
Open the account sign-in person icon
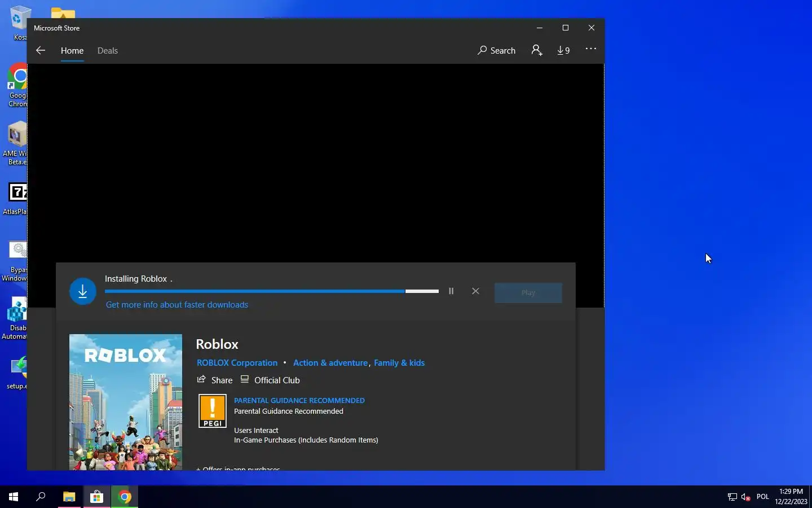pyautogui.click(x=537, y=50)
